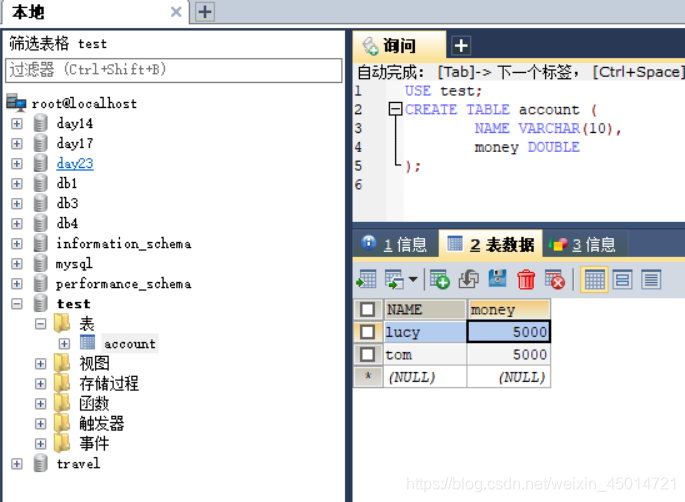Screen dimensions: 685x502
Task: Expand the account table node
Action: point(64,344)
